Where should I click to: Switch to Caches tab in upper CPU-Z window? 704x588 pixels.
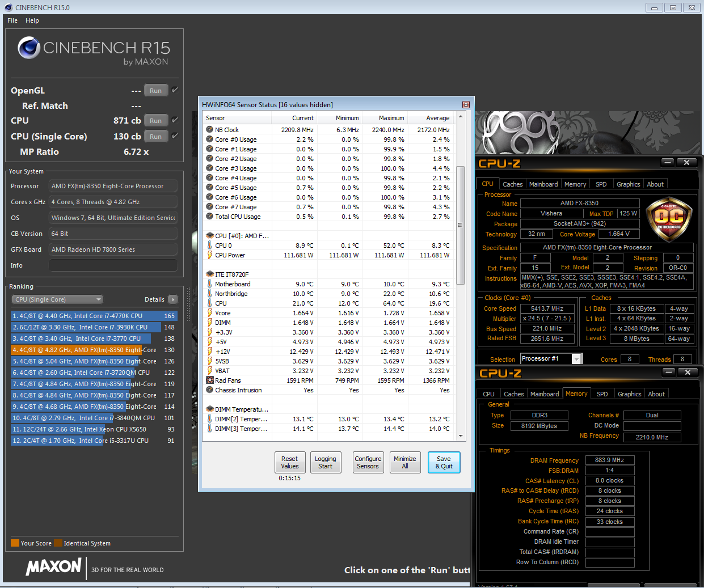click(x=513, y=184)
